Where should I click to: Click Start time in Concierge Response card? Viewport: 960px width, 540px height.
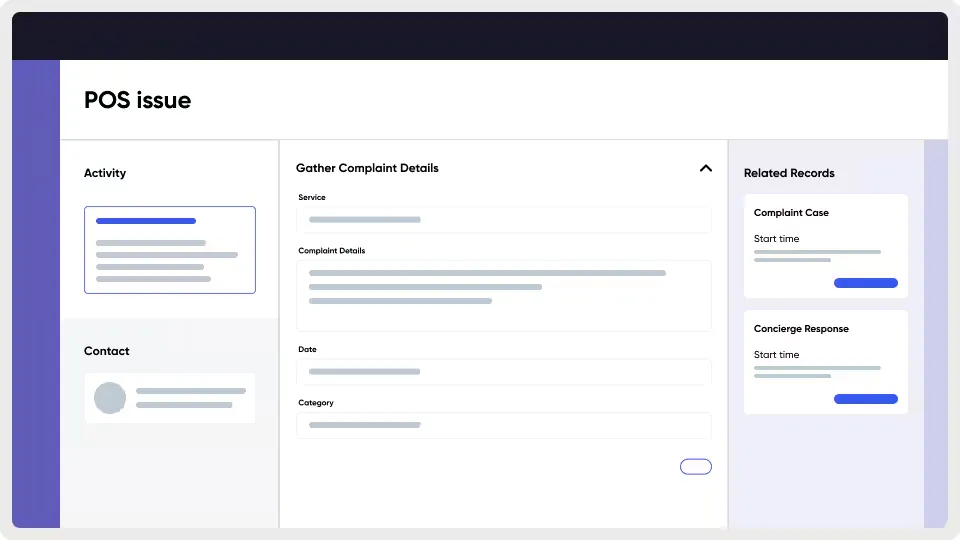click(x=776, y=355)
